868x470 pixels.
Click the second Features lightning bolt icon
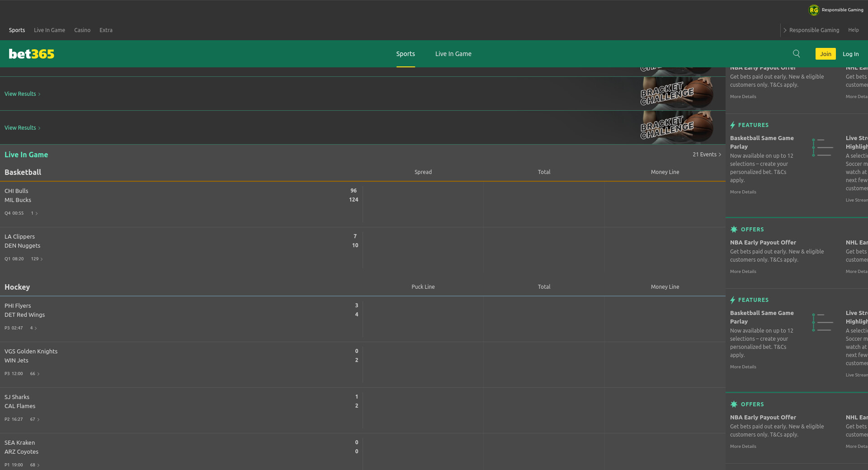pos(732,300)
